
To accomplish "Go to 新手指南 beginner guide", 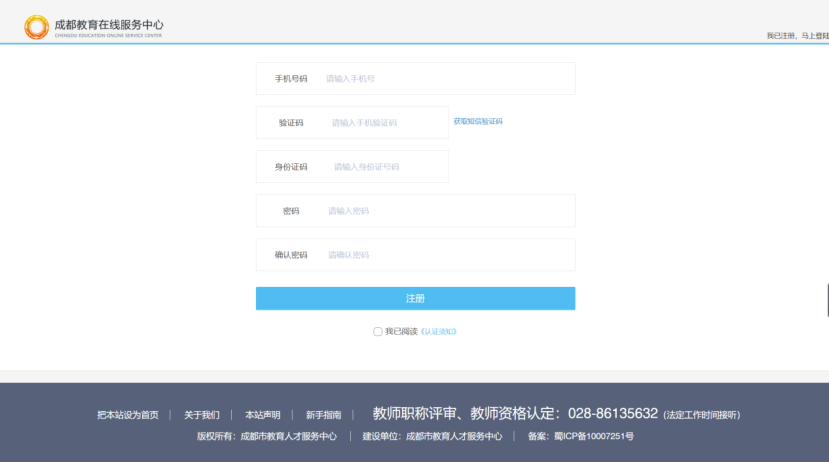I will 323,415.
